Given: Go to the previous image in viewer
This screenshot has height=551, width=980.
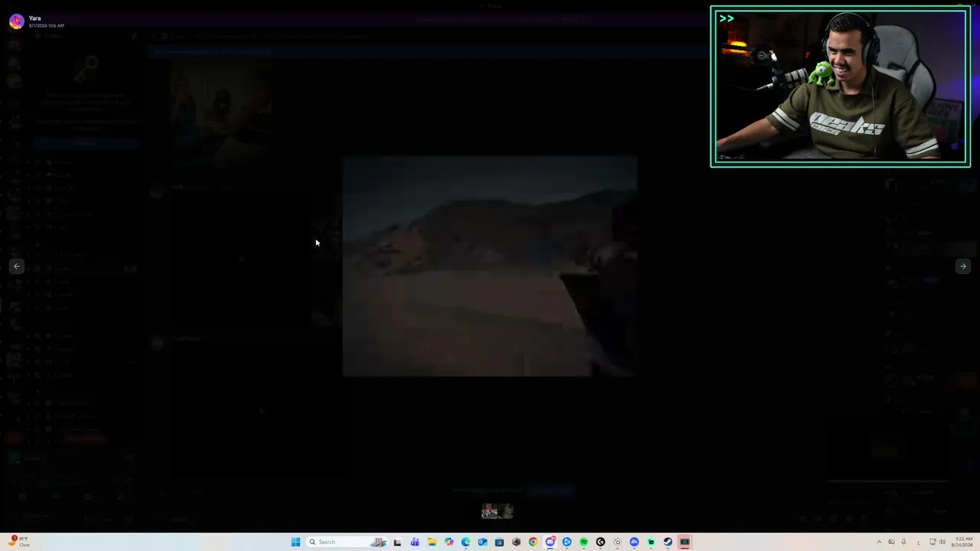Looking at the screenshot, I should (x=17, y=266).
